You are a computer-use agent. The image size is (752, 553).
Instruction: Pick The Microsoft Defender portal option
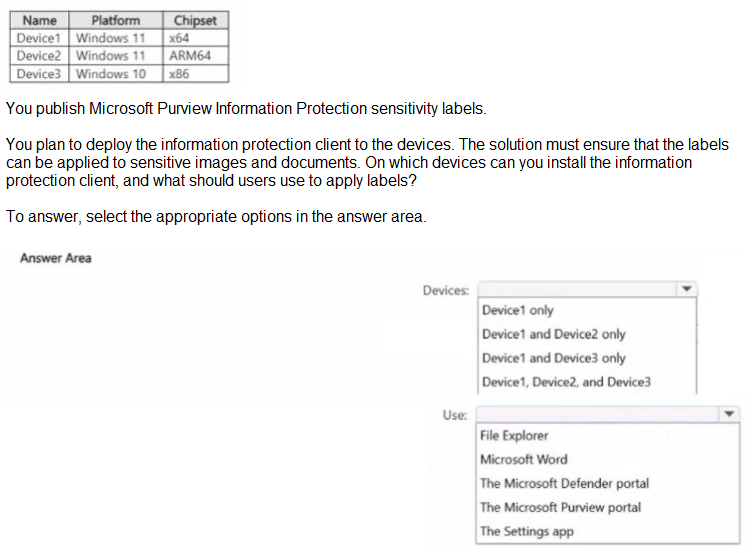564,483
